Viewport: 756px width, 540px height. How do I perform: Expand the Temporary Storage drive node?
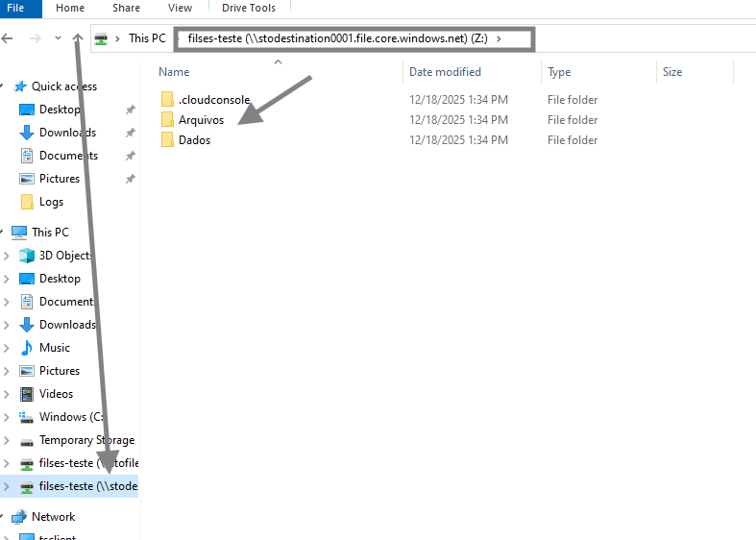click(7, 440)
